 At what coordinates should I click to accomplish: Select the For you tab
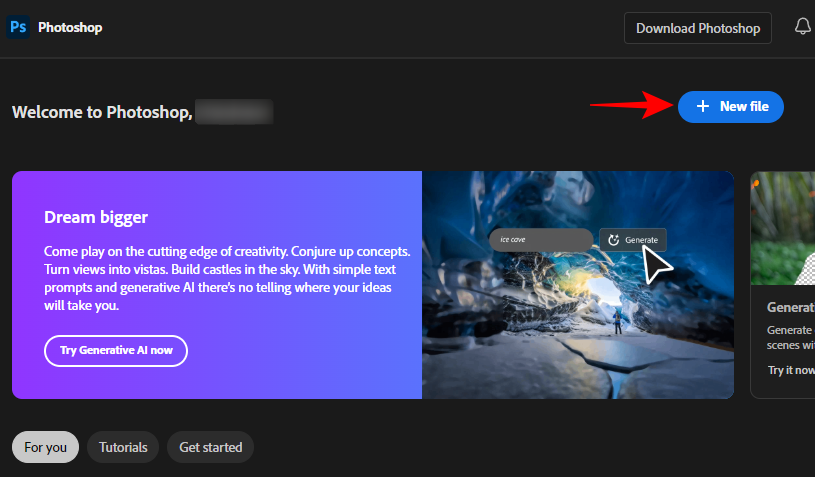pos(45,447)
